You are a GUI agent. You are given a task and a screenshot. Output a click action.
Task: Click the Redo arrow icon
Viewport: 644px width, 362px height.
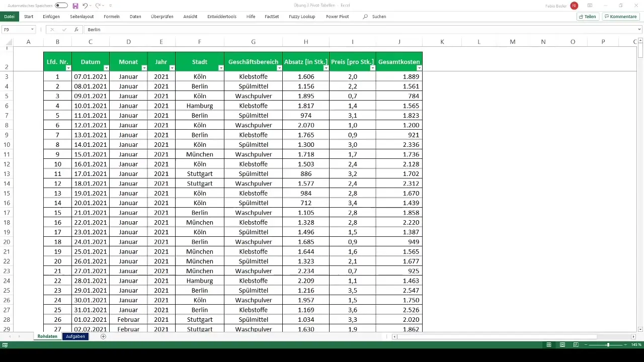click(98, 6)
